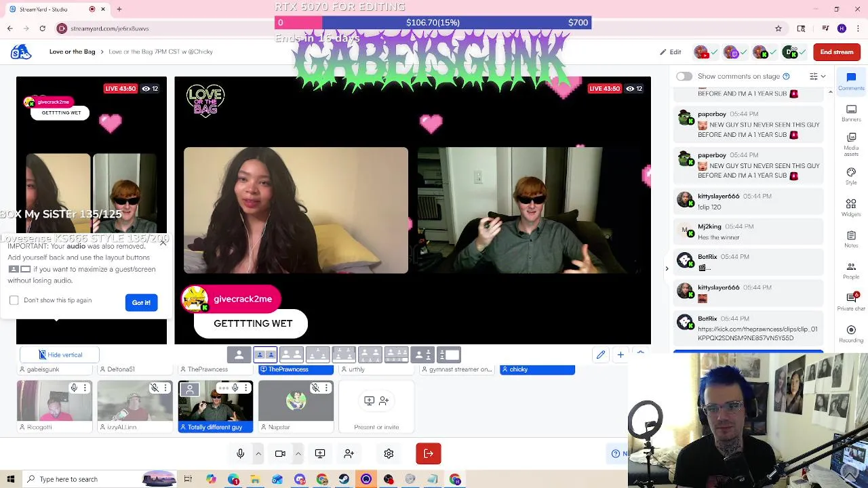Screen dimensions: 868x488
Task: Open the Banners panel
Action: (851, 113)
